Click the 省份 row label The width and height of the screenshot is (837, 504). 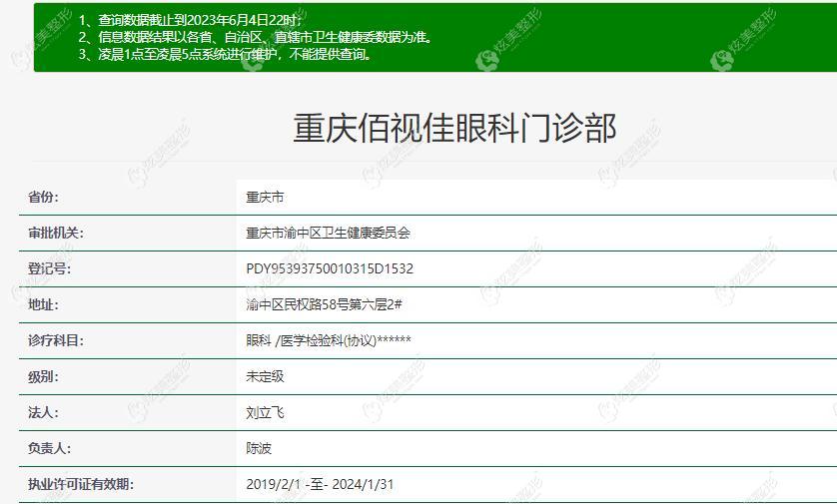coord(43,198)
